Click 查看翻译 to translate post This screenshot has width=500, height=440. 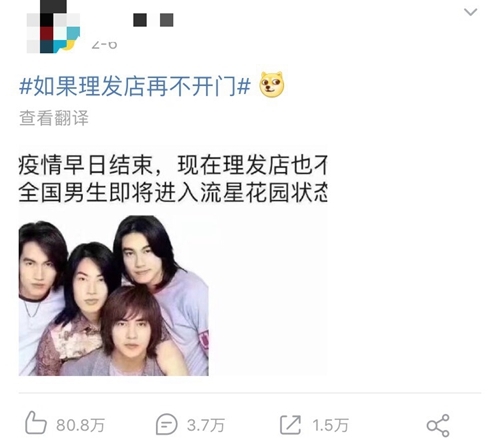[x=54, y=118]
